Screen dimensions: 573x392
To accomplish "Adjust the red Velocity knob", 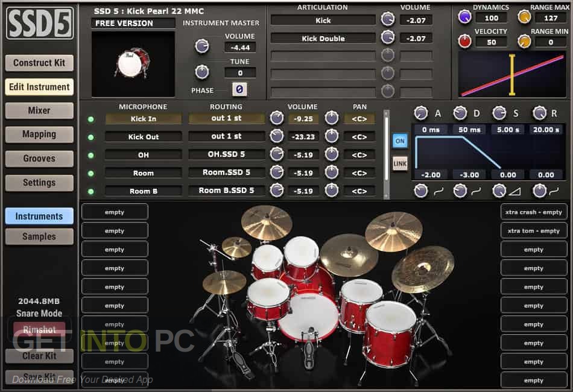I will tap(464, 41).
